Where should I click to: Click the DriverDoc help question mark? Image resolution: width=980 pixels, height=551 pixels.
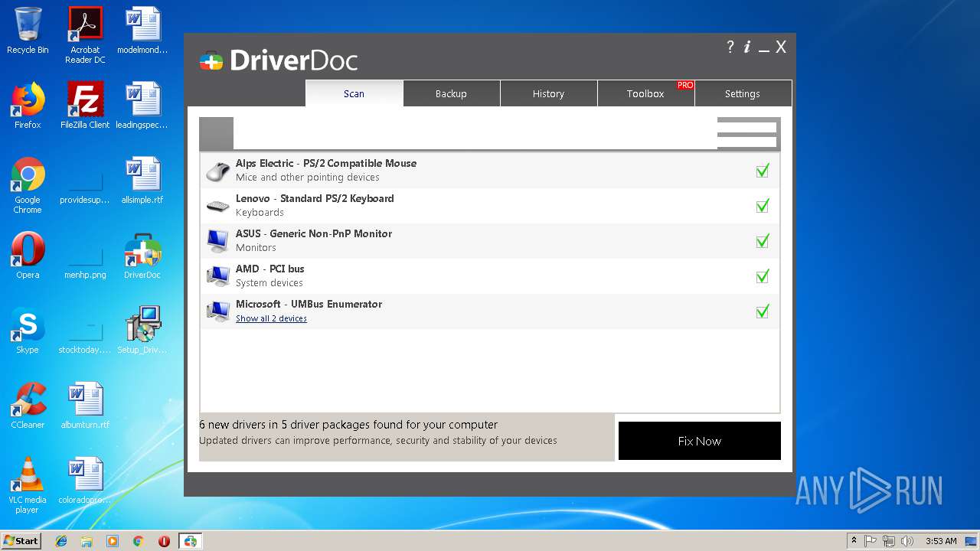pos(730,47)
